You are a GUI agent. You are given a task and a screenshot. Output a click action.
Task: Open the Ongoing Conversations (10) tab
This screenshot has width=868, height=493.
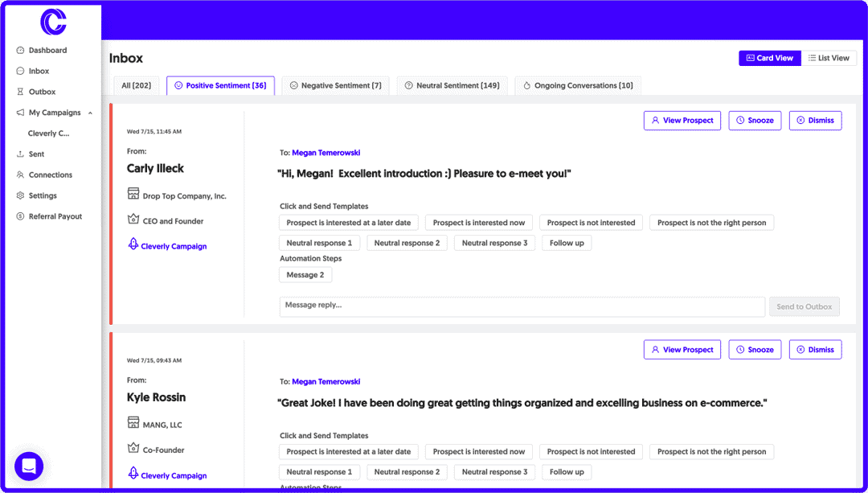pyautogui.click(x=577, y=85)
